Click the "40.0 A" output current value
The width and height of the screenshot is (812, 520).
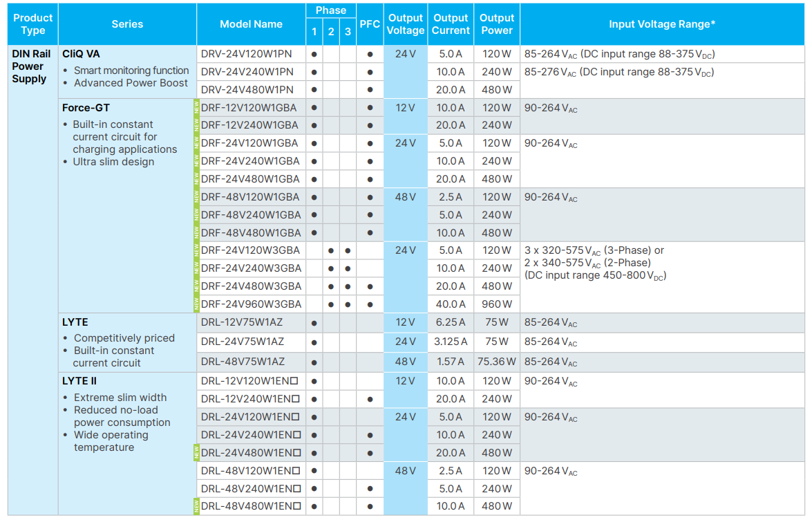click(451, 304)
